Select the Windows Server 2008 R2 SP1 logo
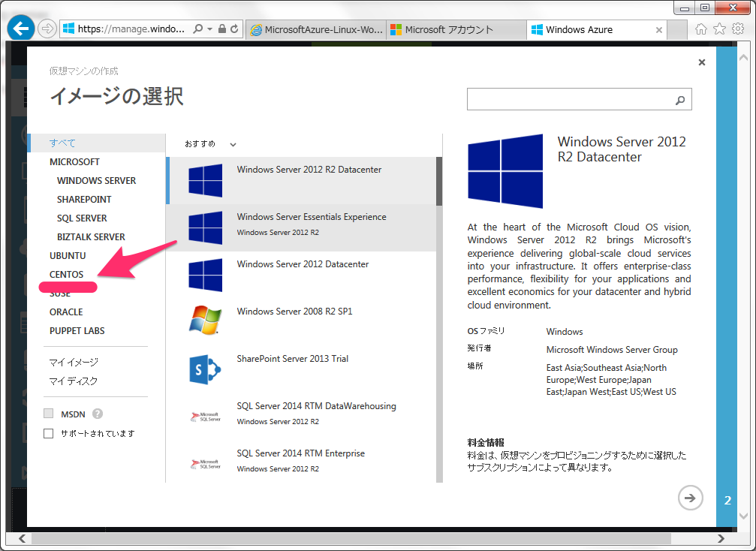756x551 pixels. tap(206, 320)
